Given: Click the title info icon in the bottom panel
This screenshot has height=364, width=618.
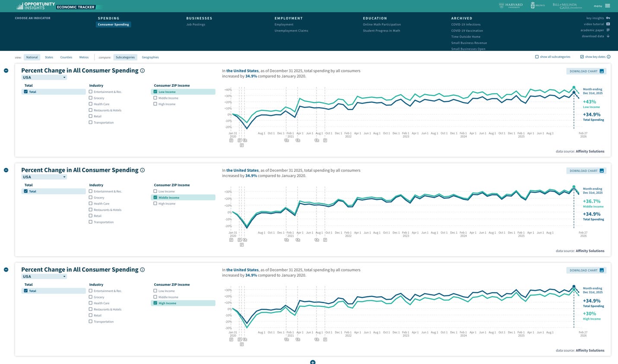Looking at the screenshot, I should point(143,270).
